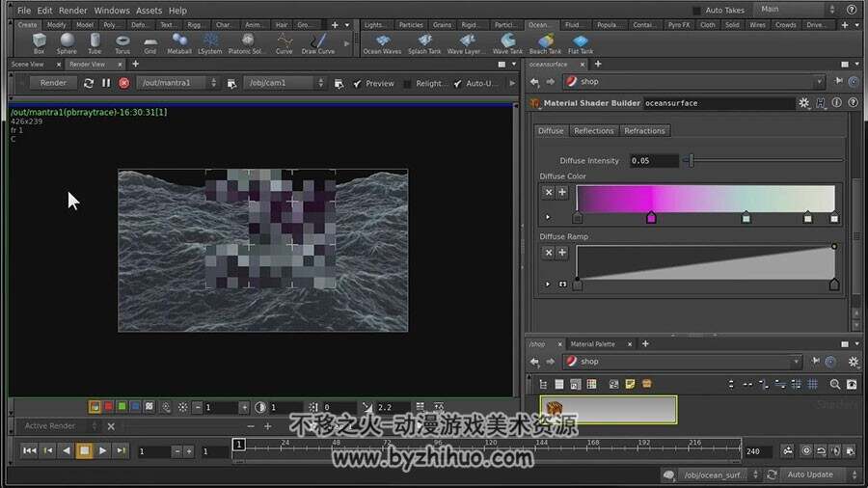Open the /out/mantra1 render node dropdown
This screenshot has width=868, height=488.
point(178,83)
